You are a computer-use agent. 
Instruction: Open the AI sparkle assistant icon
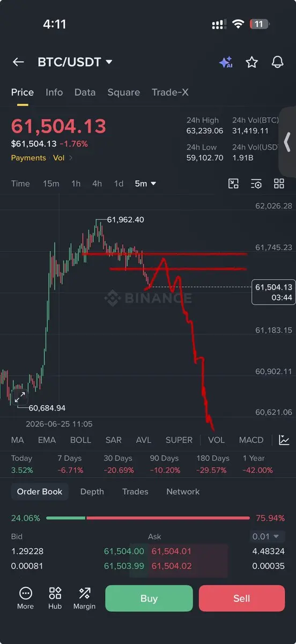(x=226, y=62)
